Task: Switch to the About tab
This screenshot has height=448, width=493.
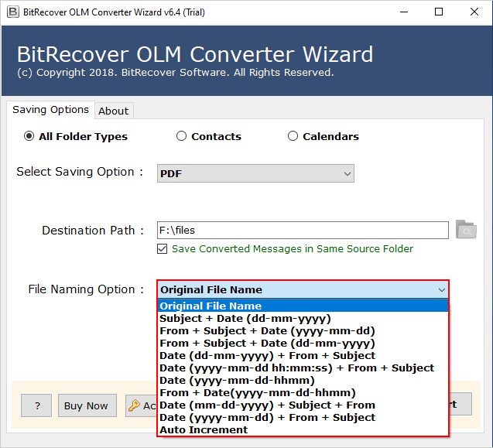Action: (x=114, y=111)
